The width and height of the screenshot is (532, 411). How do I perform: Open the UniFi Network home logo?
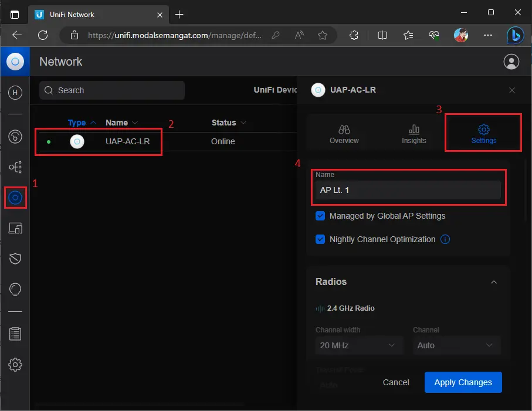click(x=15, y=62)
